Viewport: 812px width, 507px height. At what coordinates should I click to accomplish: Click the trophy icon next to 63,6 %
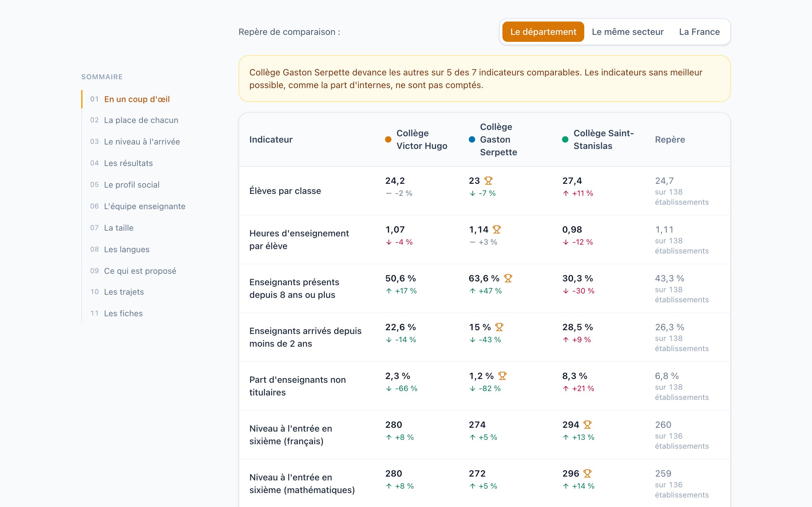point(508,278)
